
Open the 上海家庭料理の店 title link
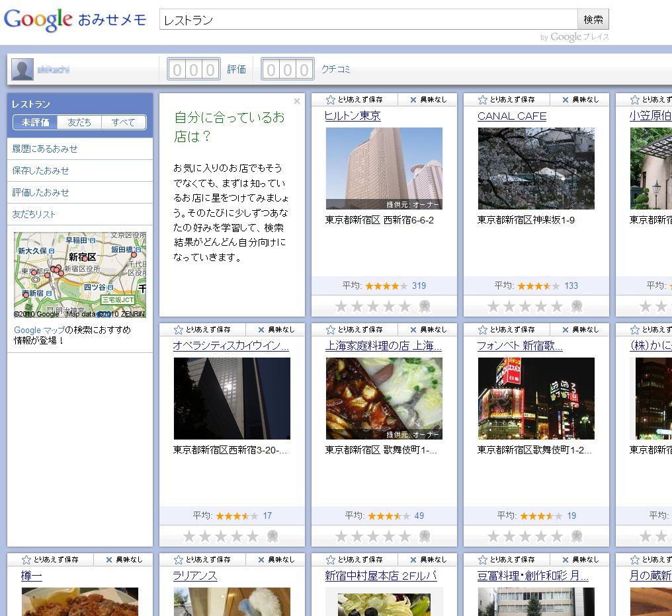383,346
